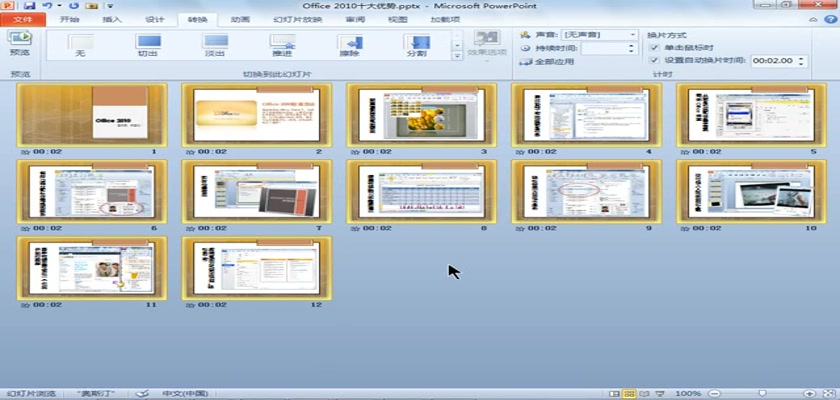
Task: Select slide 11 thumbnail
Action: [x=92, y=268]
